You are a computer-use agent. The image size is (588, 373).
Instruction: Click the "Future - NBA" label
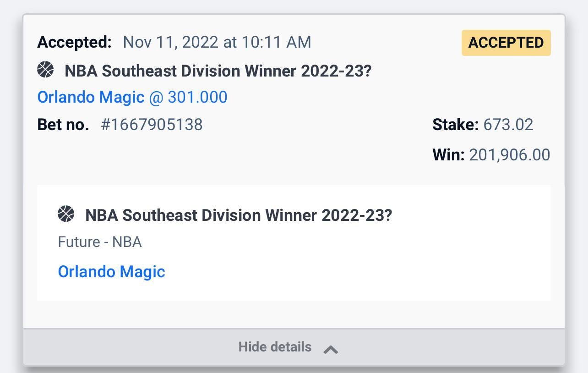[x=99, y=242]
